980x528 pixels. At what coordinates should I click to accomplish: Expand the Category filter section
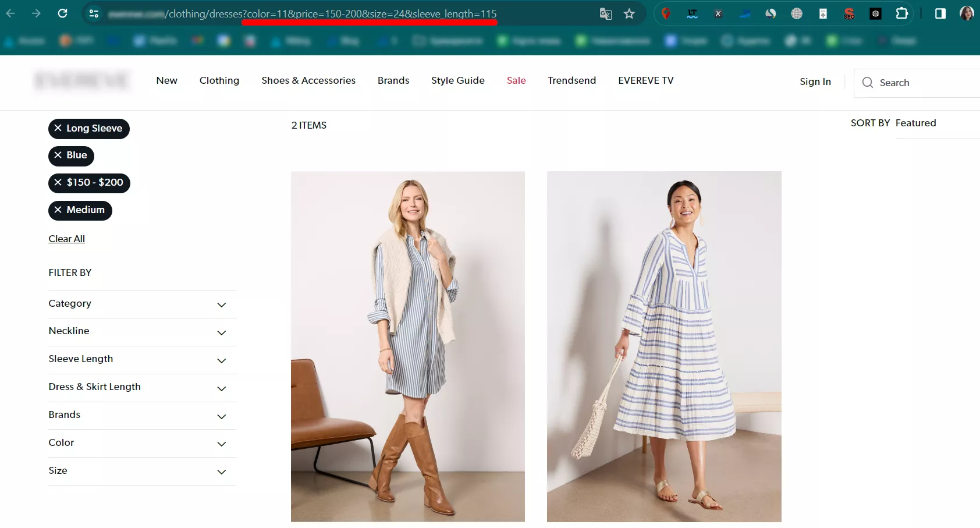142,304
